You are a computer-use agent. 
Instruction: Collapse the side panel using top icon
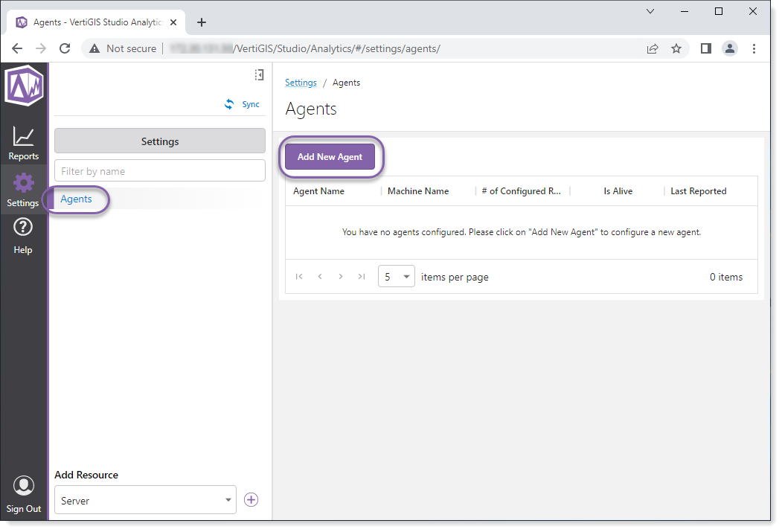[x=259, y=75]
